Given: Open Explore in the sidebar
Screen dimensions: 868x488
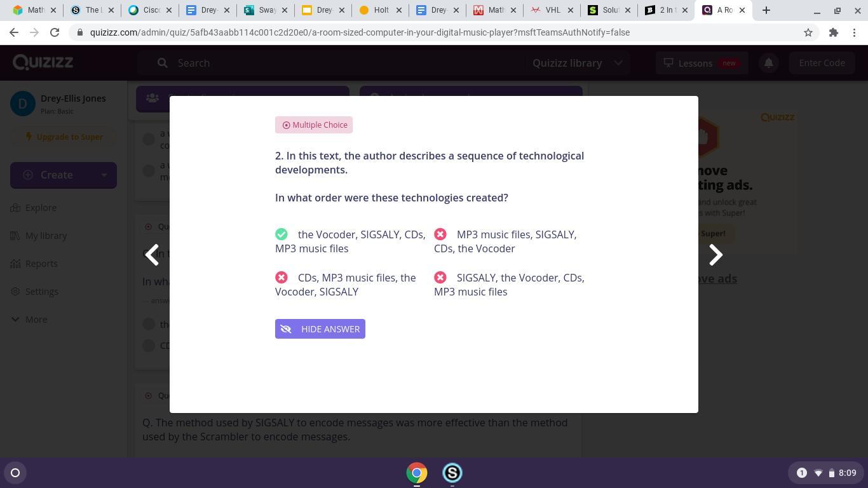Looking at the screenshot, I should point(34,208).
